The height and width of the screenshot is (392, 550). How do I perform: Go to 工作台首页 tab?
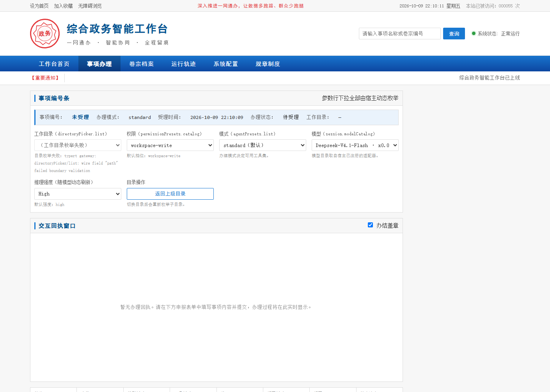[54, 64]
